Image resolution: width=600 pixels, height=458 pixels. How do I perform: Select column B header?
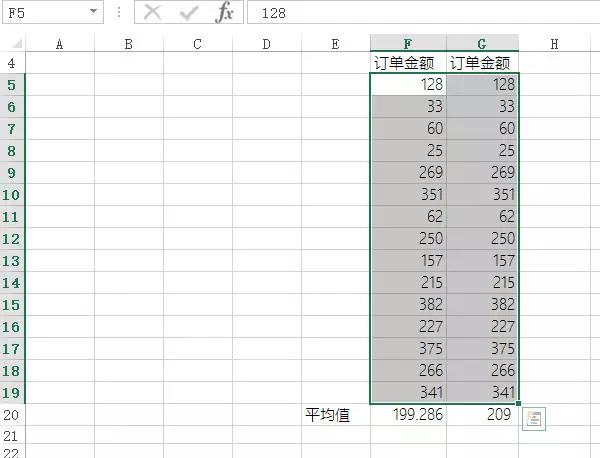[129, 44]
